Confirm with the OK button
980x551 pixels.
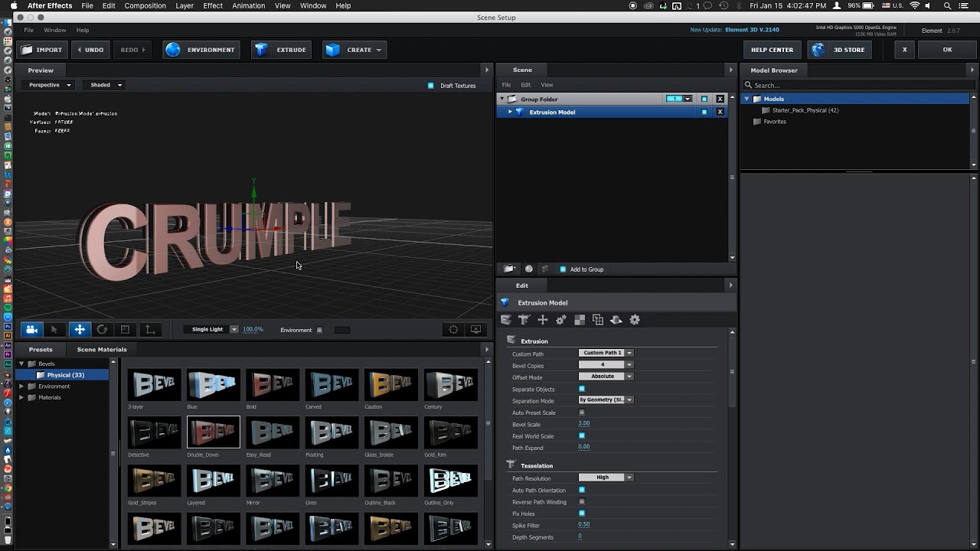tap(947, 50)
